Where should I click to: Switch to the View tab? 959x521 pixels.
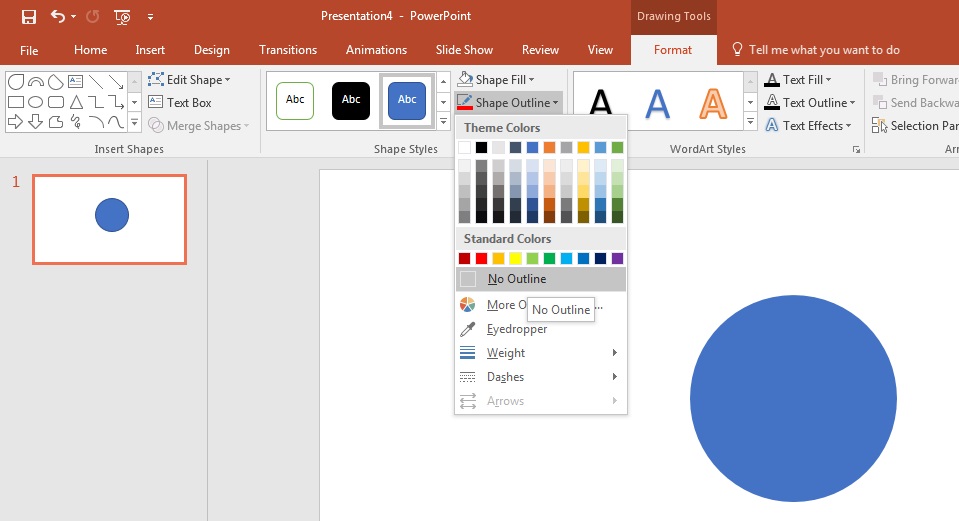[600, 50]
